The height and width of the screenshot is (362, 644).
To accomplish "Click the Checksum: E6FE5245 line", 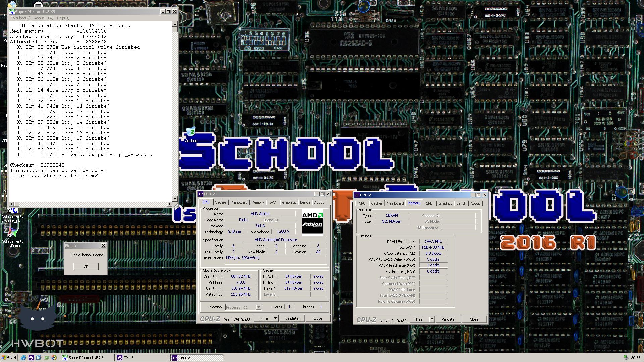I will tap(37, 165).
